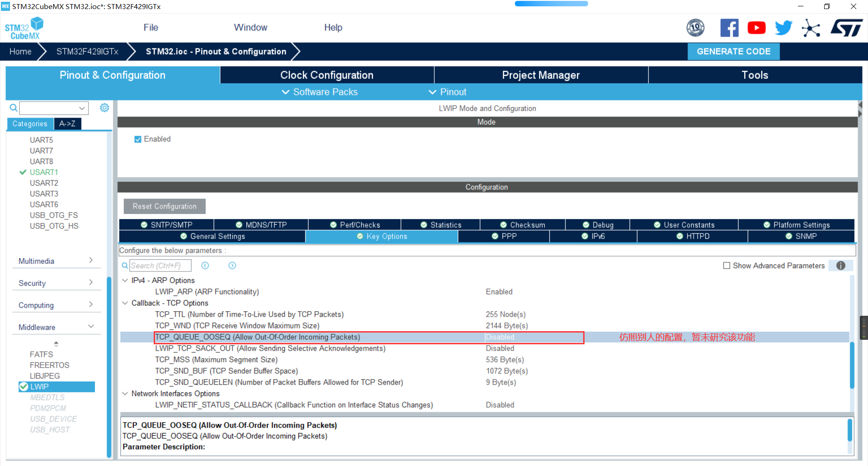The image size is (868, 466).
Task: Collapse Callback - TCP Options group
Action: point(125,303)
